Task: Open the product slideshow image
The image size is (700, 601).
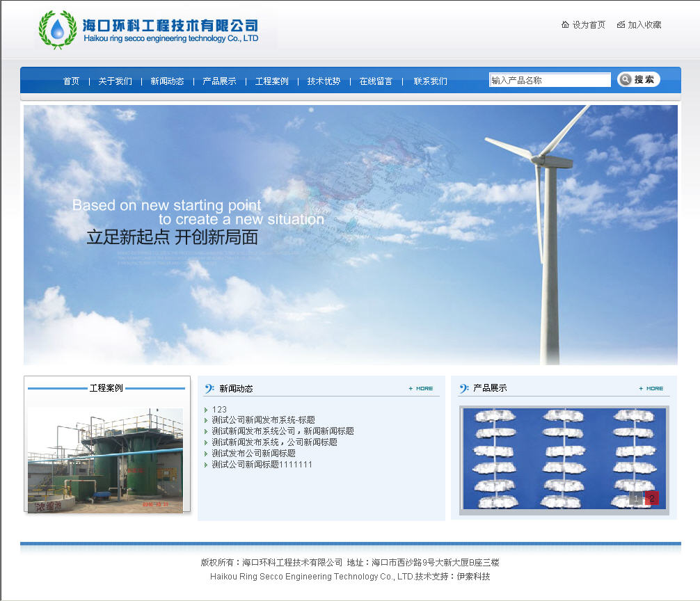Action: point(564,458)
